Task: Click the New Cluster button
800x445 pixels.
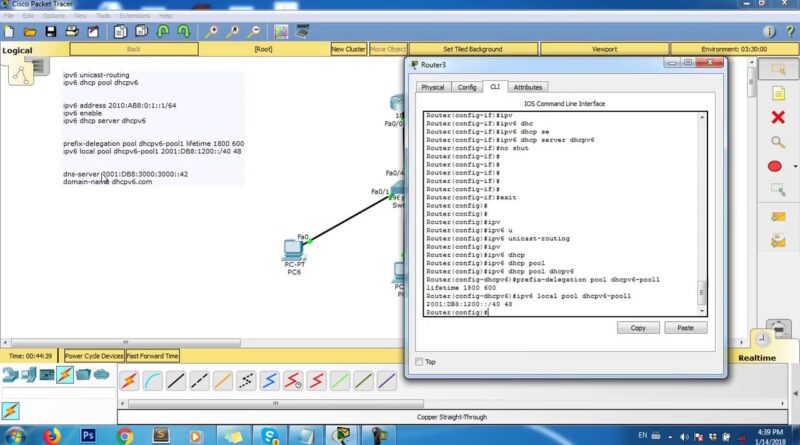Action: pyautogui.click(x=348, y=49)
